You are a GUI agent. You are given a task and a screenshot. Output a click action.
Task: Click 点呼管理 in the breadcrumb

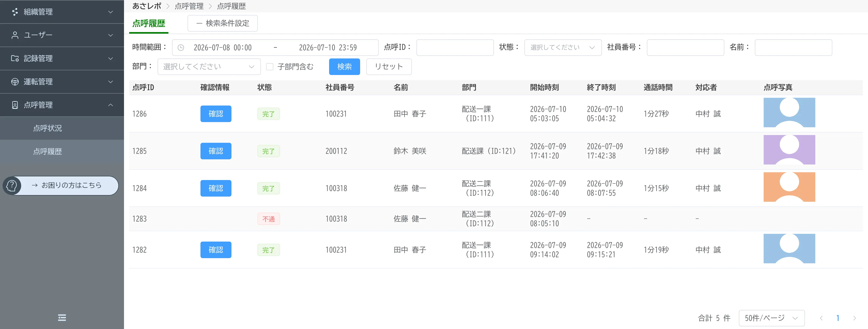[189, 6]
